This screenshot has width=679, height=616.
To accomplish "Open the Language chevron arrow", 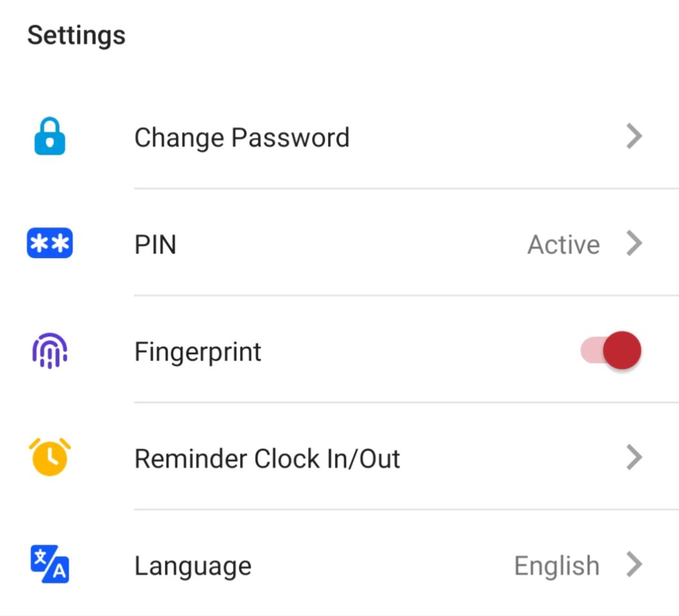I will click(x=635, y=565).
